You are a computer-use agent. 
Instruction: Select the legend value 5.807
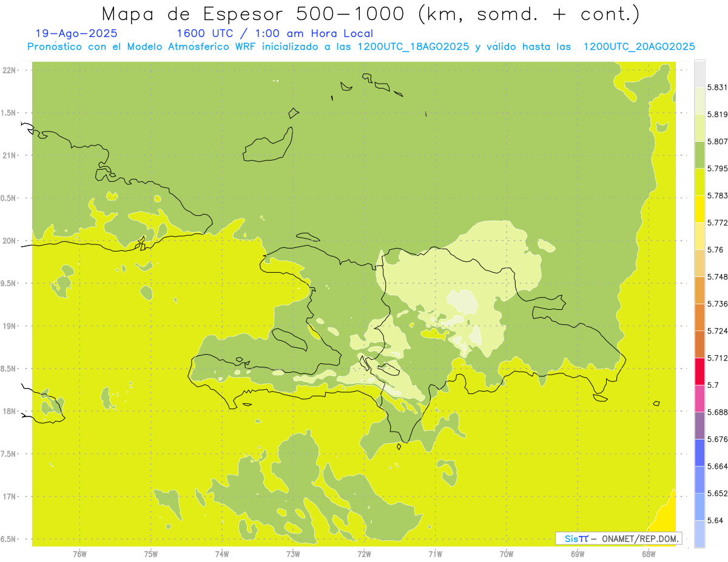click(x=717, y=141)
